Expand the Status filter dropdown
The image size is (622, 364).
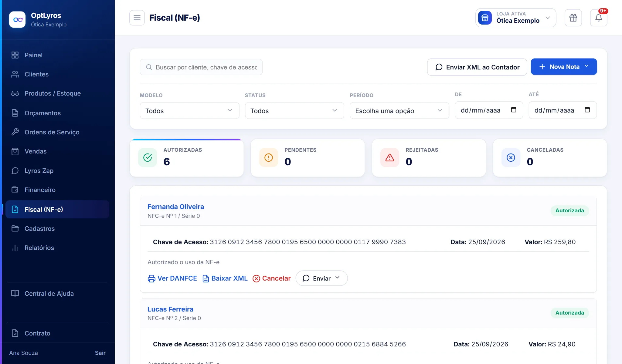294,111
